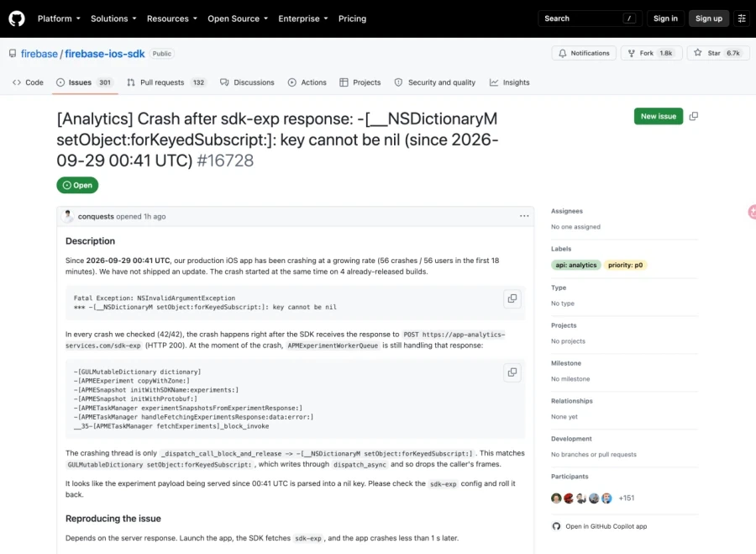This screenshot has width=756, height=554.
Task: Click 'No one assigned' text
Action: point(575,227)
